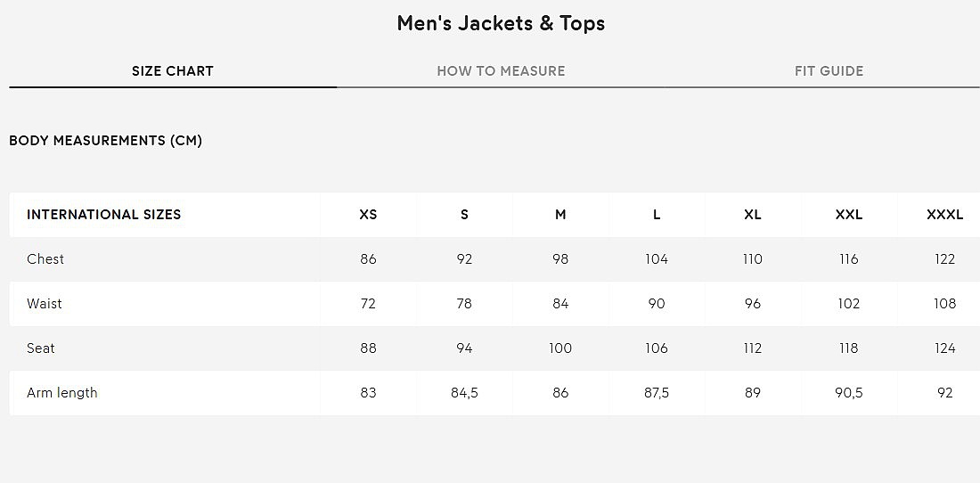Screen dimensions: 980x483
Task: Switch to the SIZE CHART tab
Action: 173,71
